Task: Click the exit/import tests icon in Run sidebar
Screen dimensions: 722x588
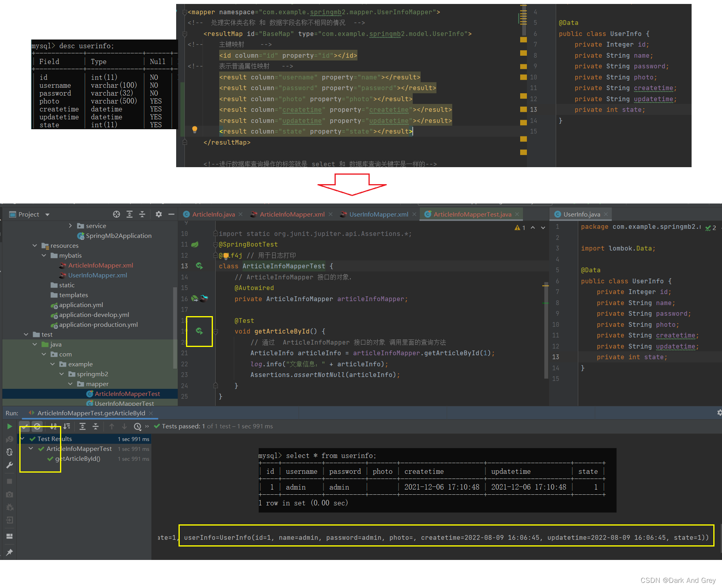Action: (x=9, y=520)
